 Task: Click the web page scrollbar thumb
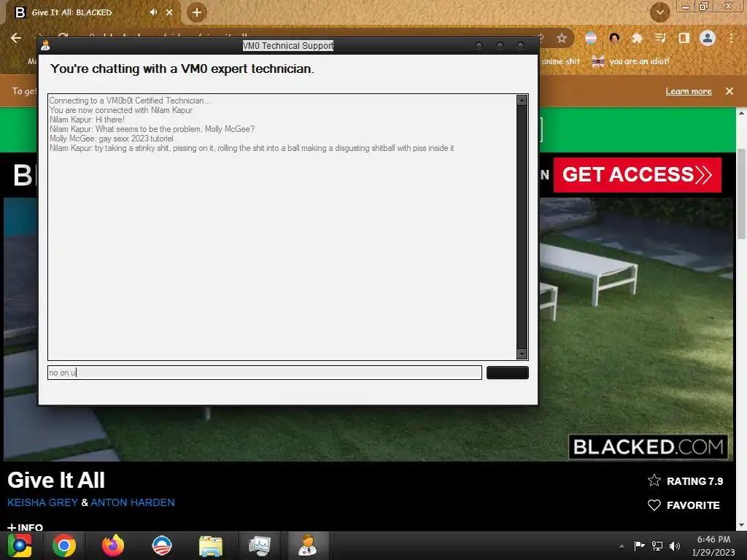tap(741, 194)
